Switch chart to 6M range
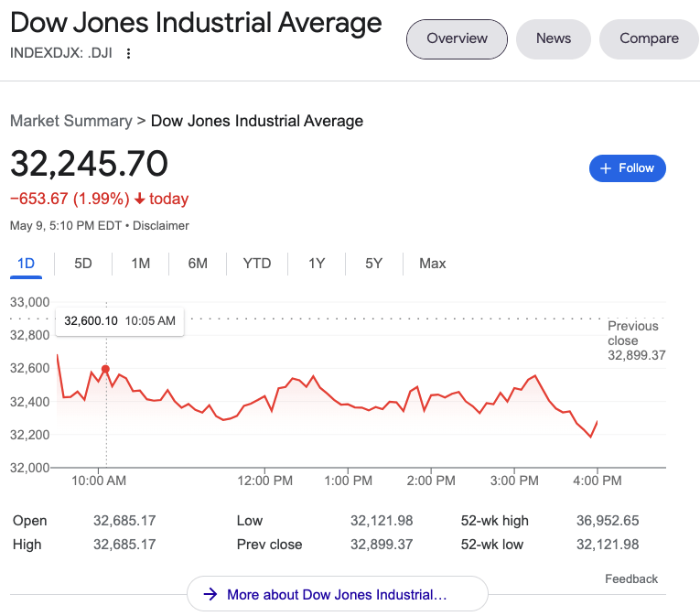700x616 pixels. tap(198, 264)
